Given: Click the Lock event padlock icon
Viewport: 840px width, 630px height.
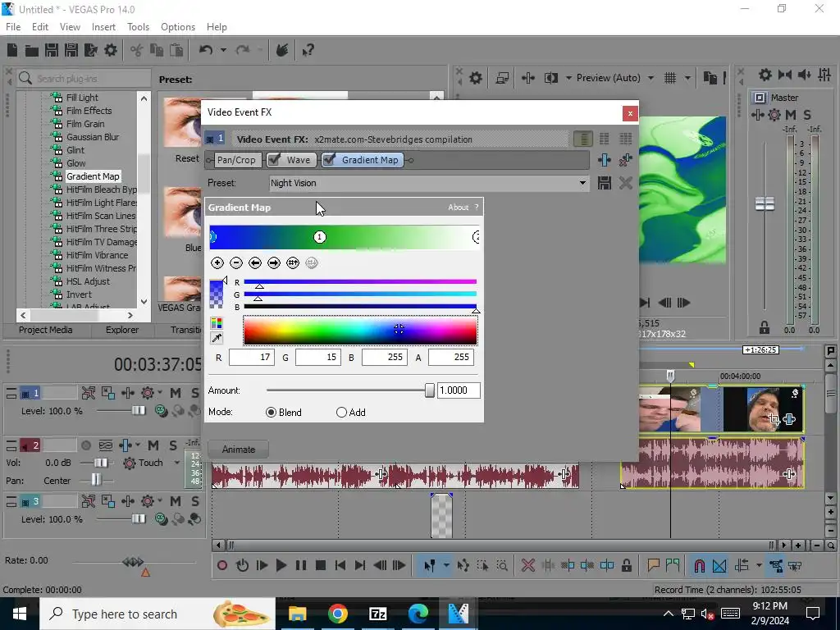Looking at the screenshot, I should (626, 565).
